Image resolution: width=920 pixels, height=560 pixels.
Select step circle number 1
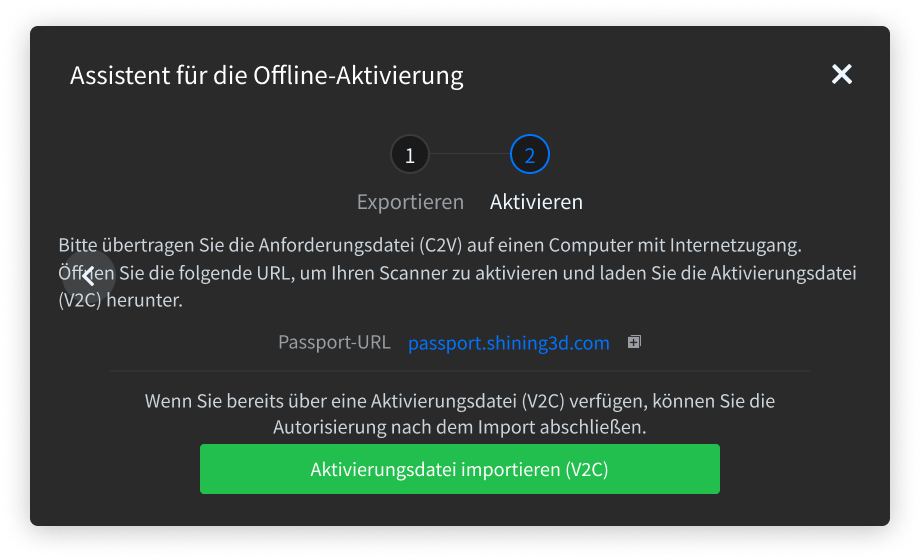[x=410, y=155]
